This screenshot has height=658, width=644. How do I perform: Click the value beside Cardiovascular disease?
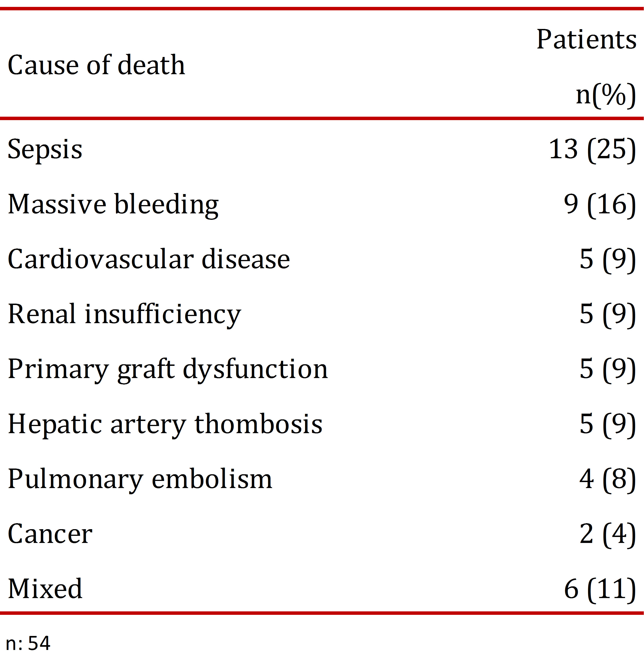607,259
